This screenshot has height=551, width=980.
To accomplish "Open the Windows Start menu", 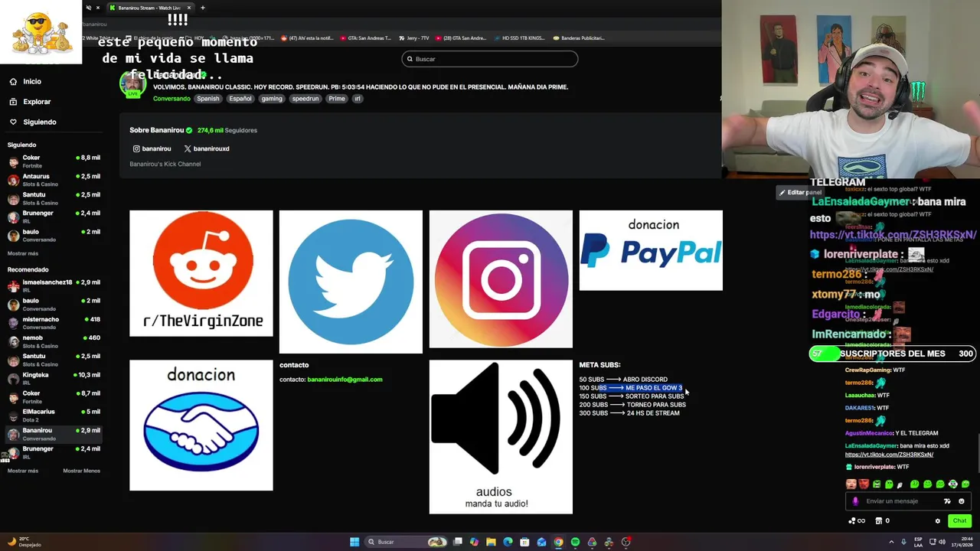I will pos(354,542).
